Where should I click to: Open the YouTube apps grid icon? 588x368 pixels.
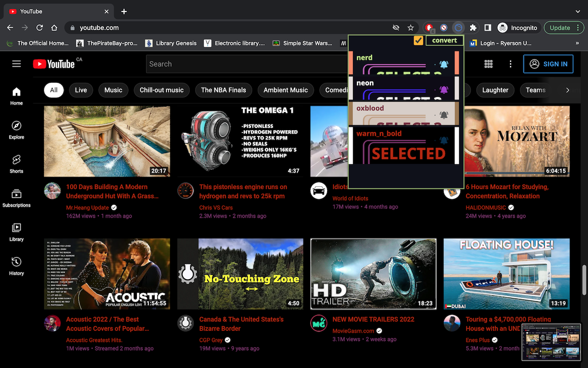(488, 64)
